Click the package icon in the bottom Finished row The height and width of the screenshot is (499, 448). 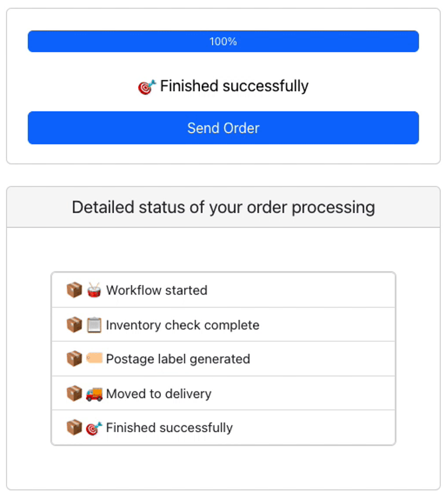coord(74,428)
